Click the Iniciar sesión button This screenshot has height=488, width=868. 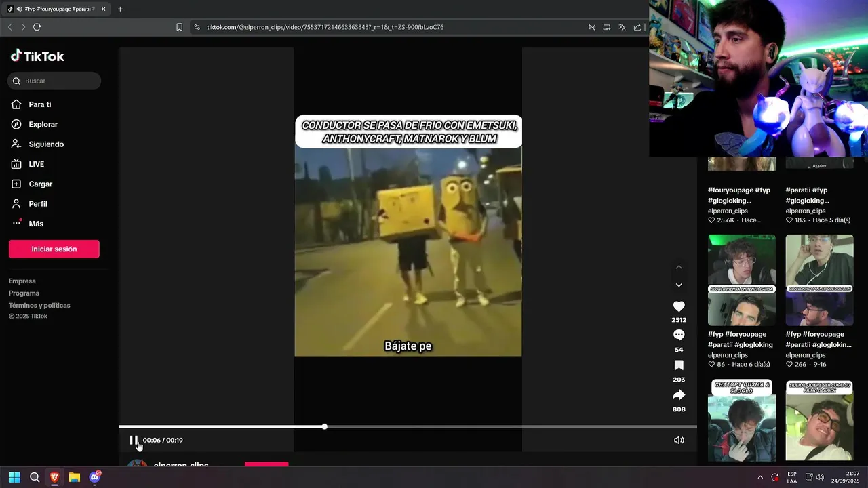pos(54,249)
